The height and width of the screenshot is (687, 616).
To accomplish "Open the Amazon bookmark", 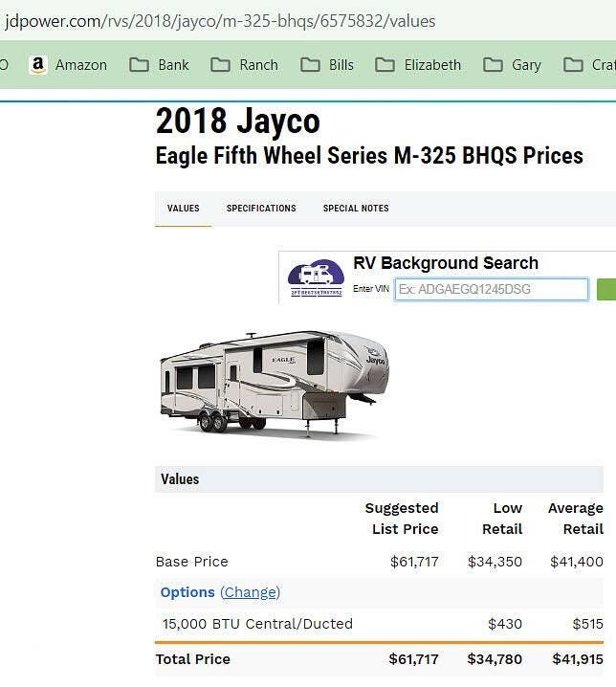I will [x=68, y=65].
